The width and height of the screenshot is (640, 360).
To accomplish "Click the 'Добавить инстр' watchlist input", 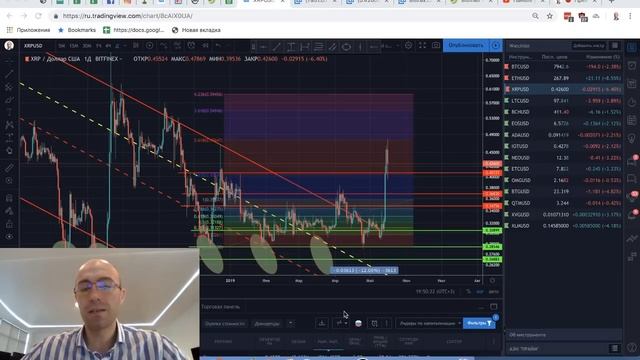I will 589,46.
